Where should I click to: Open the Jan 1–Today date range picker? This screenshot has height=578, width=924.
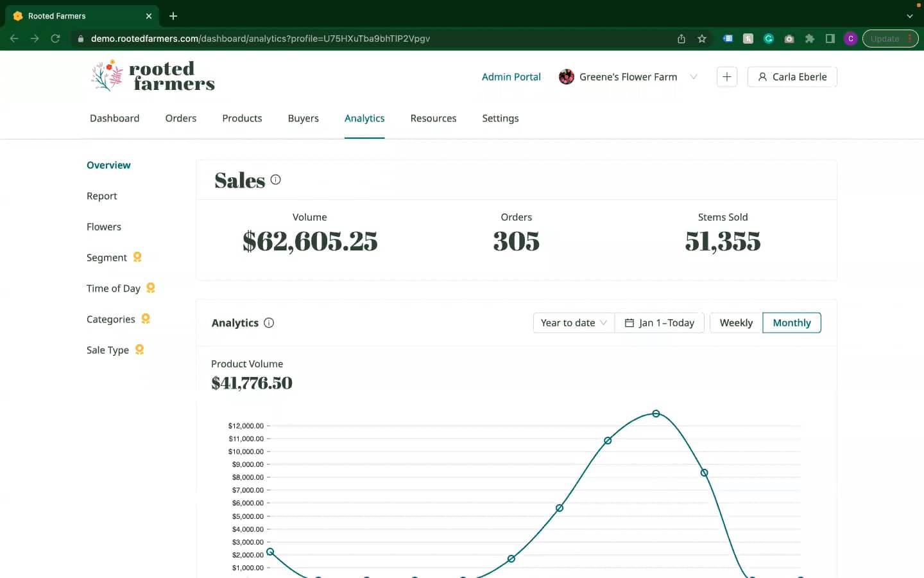pyautogui.click(x=660, y=323)
